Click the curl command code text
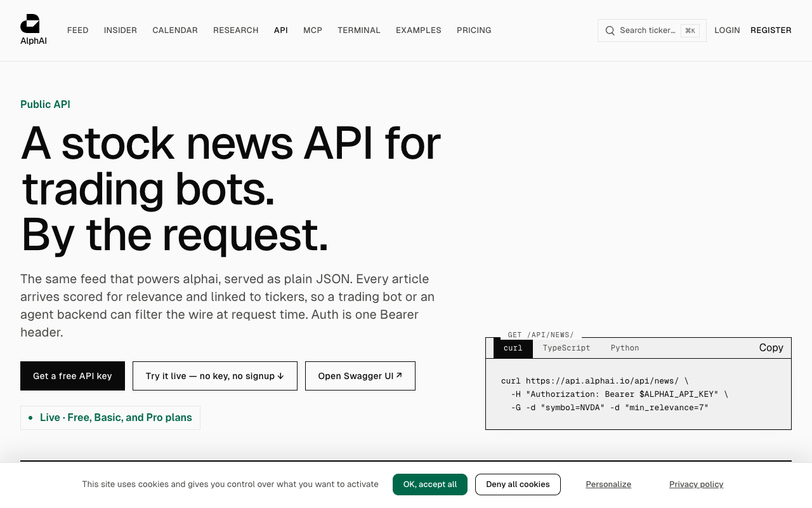812x508 pixels. [x=615, y=394]
